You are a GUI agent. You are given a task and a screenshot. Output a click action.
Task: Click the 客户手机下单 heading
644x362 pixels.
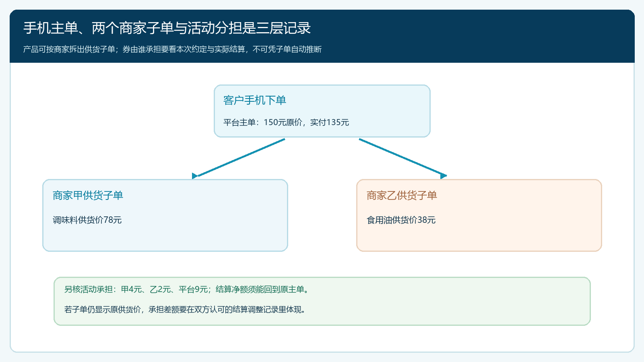click(x=255, y=100)
